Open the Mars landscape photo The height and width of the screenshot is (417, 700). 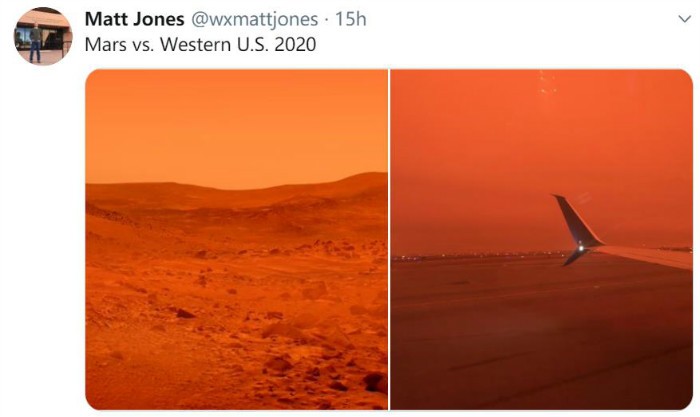237,239
